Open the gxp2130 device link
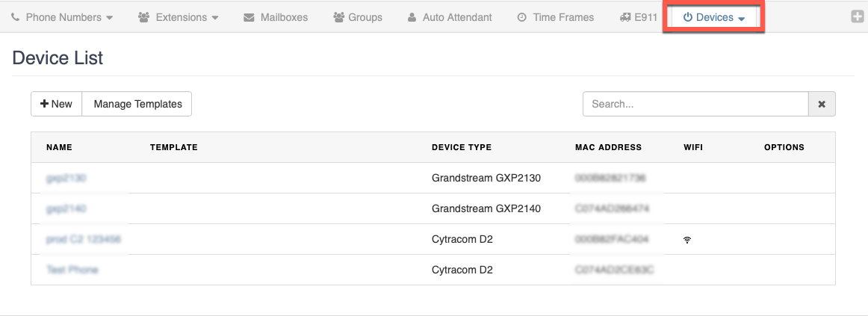The image size is (868, 316). [66, 179]
